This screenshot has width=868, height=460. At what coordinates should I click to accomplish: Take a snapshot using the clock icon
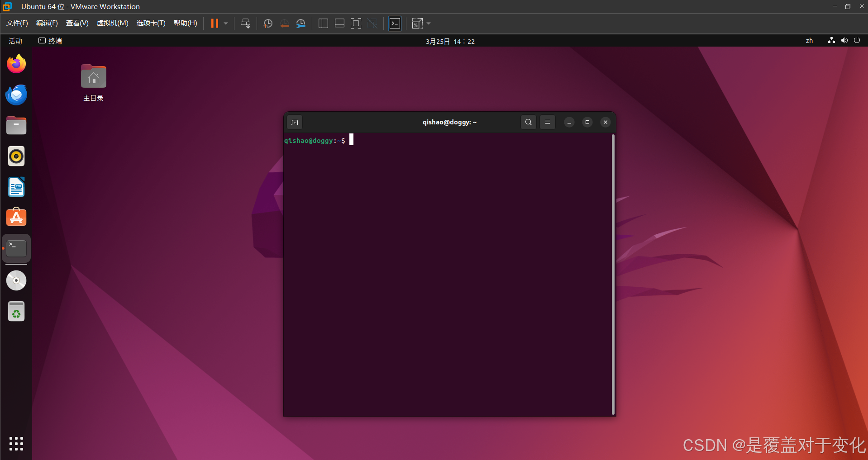(x=268, y=24)
